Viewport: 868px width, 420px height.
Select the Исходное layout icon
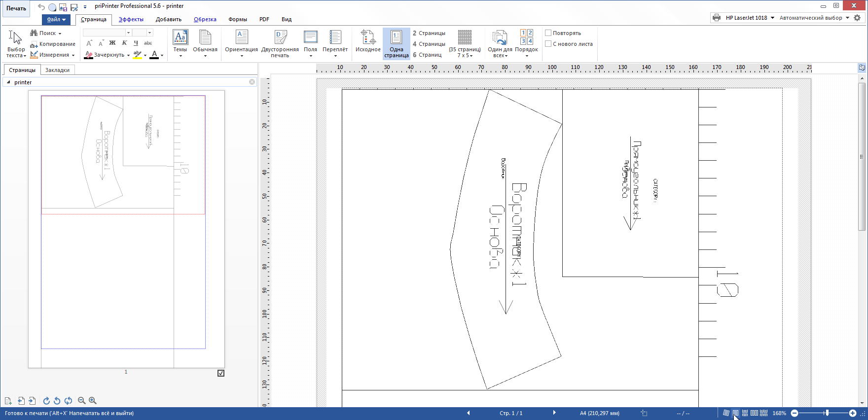368,38
